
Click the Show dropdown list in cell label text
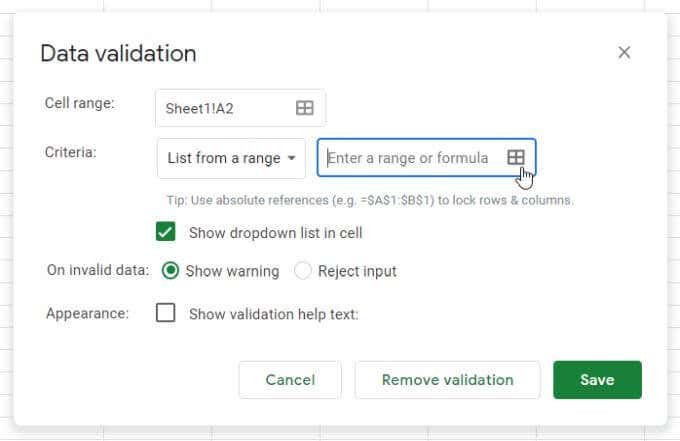[x=275, y=233]
